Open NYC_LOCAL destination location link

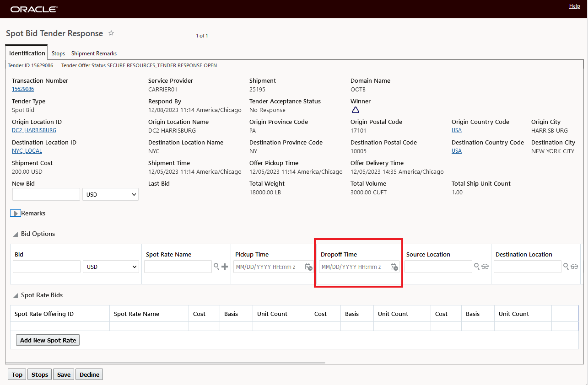click(27, 151)
